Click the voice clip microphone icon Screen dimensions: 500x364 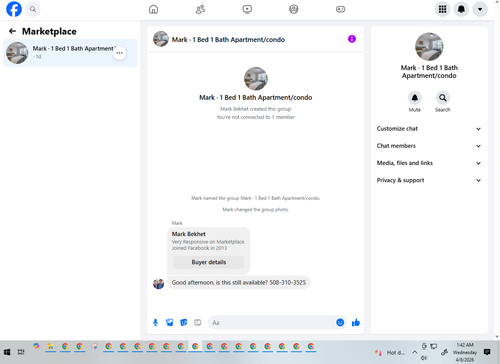(155, 322)
